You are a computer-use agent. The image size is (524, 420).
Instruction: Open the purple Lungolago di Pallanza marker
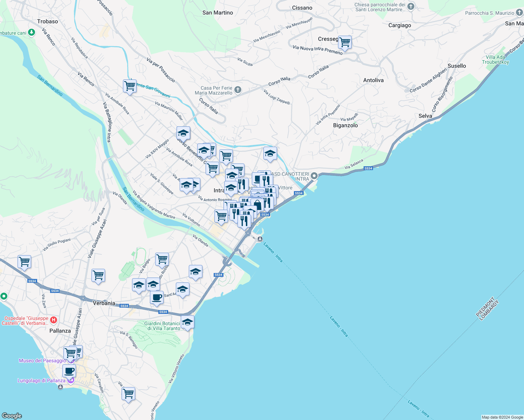[x=71, y=380]
